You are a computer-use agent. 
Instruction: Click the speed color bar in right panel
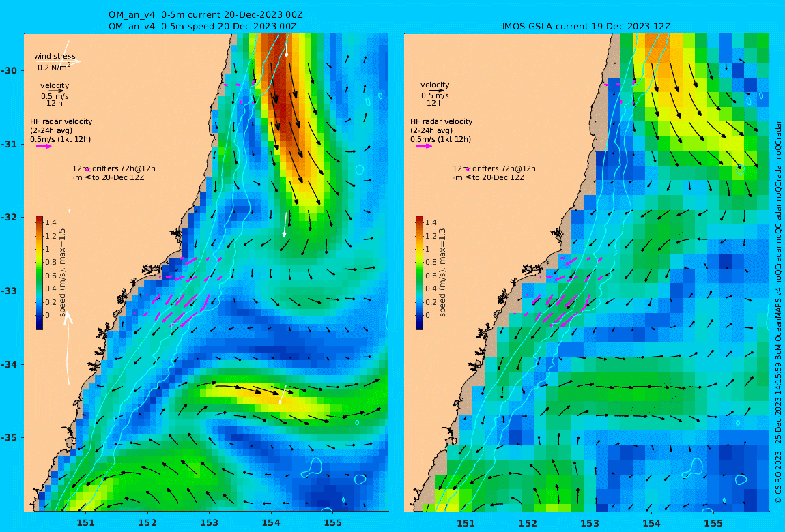pos(420,273)
